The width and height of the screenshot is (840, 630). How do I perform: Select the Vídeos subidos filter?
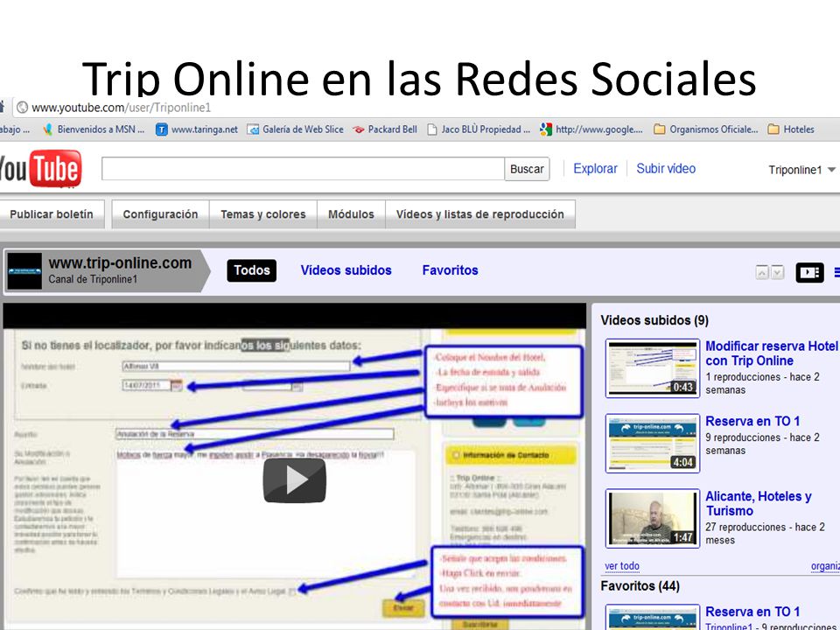(346, 270)
